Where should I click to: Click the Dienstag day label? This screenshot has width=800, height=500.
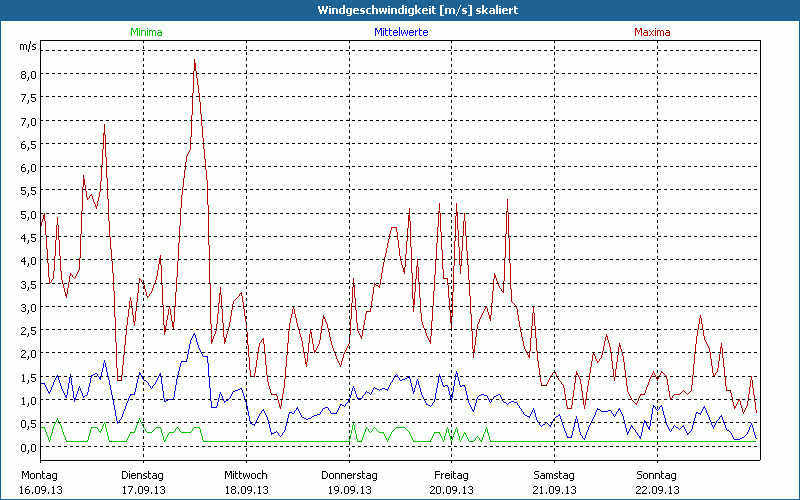pos(143,475)
